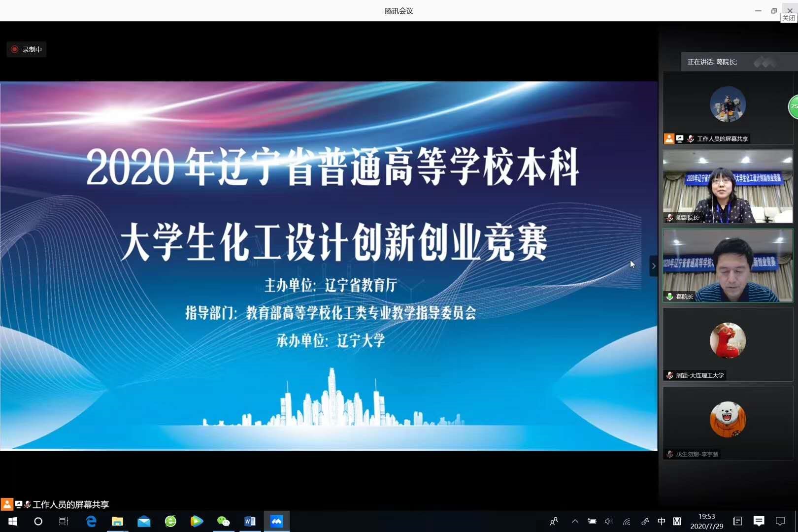Collapse the participant video sidebar using the chevron
Screen dimensions: 798x532
654,266
